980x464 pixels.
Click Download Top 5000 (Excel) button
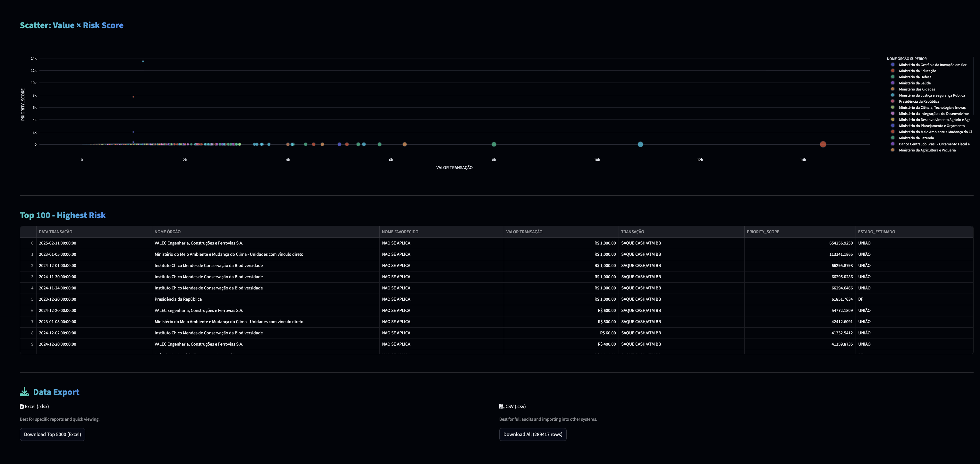[53, 434]
